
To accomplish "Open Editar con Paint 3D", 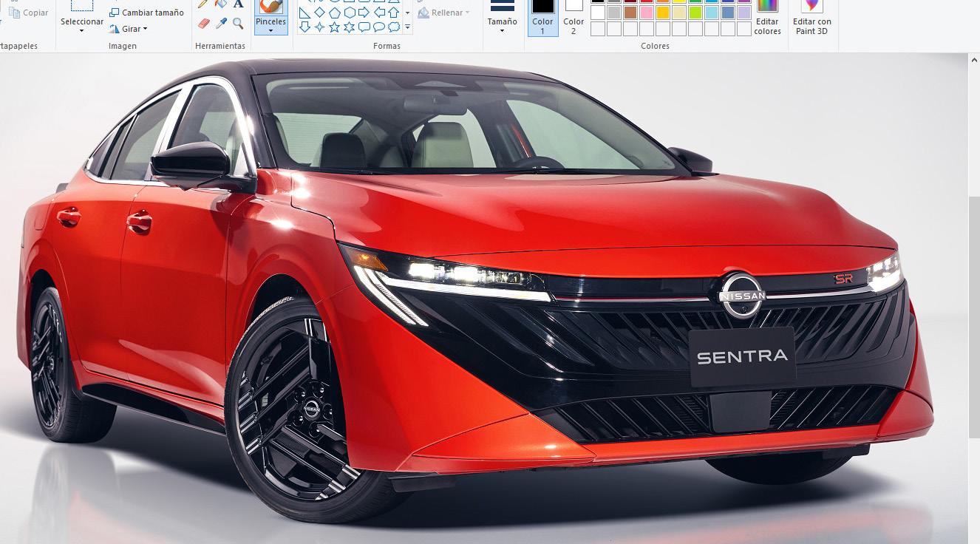I will point(811,18).
